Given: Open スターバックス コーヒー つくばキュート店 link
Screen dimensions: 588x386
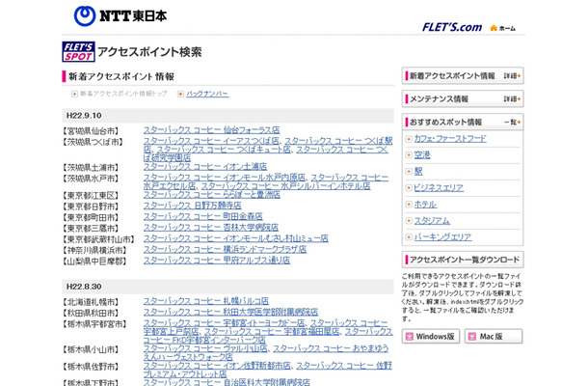Looking at the screenshot, I should (224, 150).
